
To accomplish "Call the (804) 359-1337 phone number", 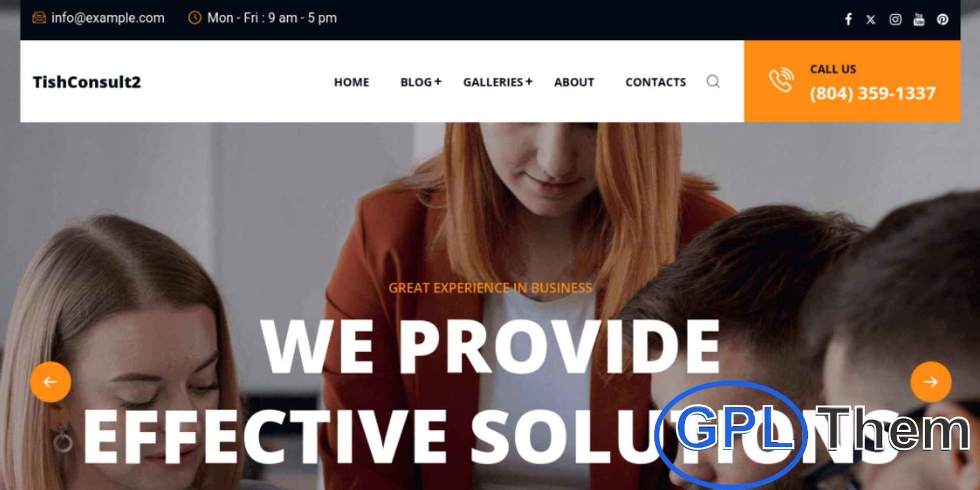I will pyautogui.click(x=873, y=93).
